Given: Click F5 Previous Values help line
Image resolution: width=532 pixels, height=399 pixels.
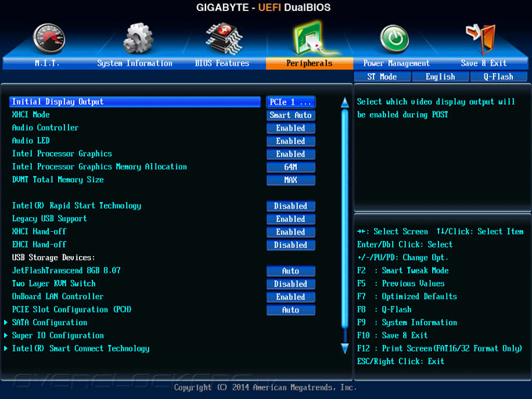Looking at the screenshot, I should coord(401,283).
